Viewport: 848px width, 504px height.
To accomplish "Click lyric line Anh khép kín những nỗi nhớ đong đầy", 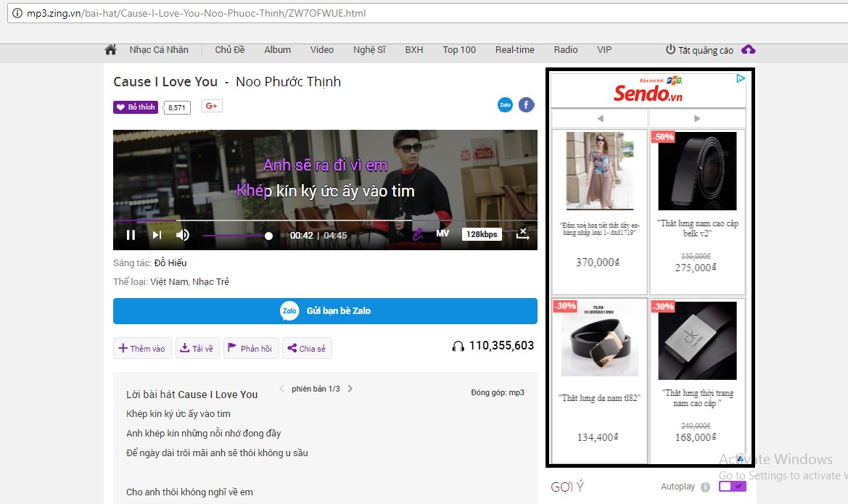I will point(203,433).
